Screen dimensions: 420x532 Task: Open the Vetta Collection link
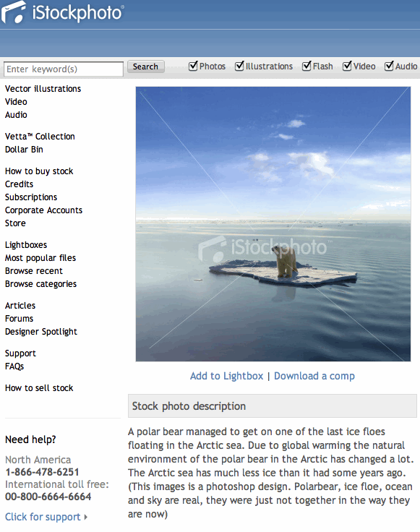point(40,137)
